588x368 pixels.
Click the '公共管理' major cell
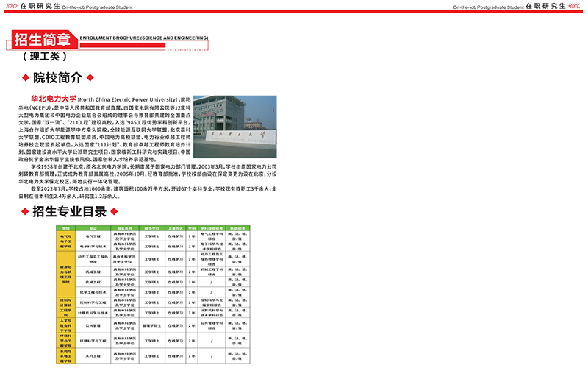[x=93, y=325]
